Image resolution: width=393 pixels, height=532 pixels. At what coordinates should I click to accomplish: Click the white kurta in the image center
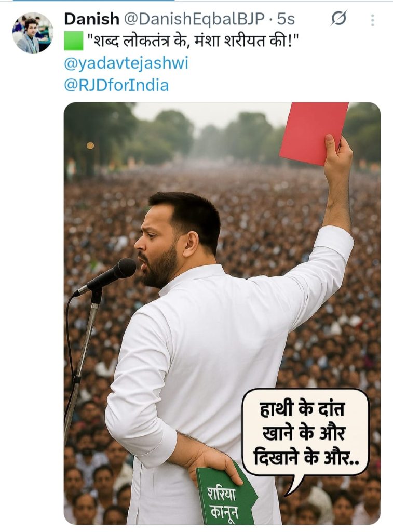pyautogui.click(x=210, y=356)
